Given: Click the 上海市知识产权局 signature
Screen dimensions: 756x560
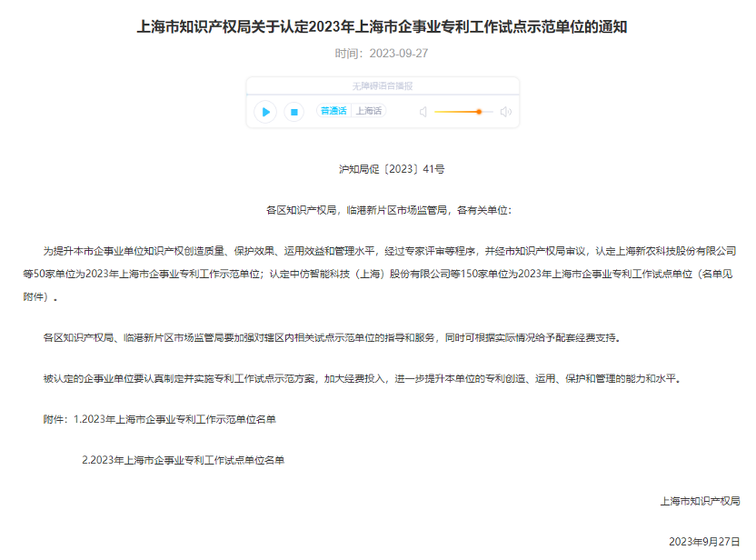Looking at the screenshot, I should 700,501.
